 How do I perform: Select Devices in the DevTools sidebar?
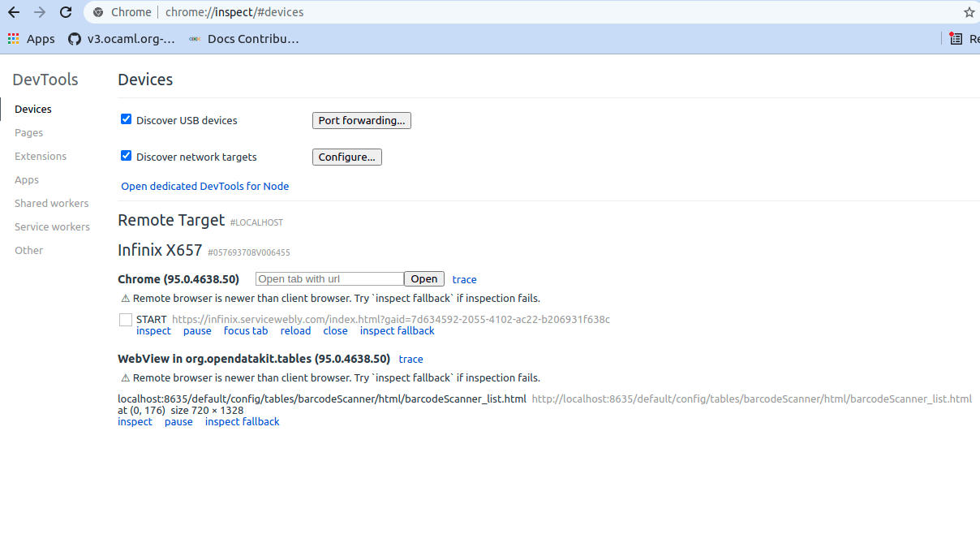tap(33, 109)
